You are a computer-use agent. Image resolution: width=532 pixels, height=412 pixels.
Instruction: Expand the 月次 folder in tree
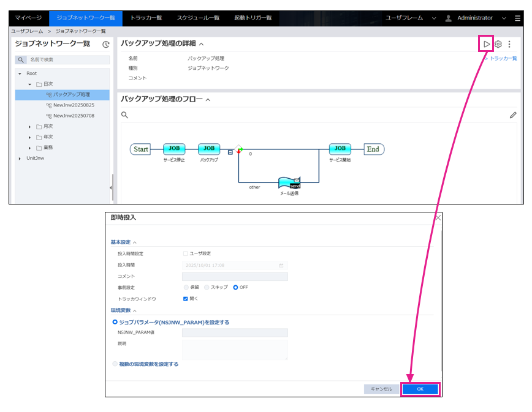click(x=30, y=126)
